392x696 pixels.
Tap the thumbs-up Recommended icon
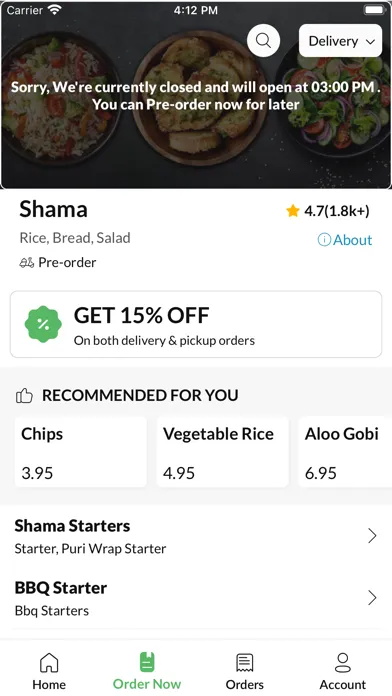click(24, 395)
